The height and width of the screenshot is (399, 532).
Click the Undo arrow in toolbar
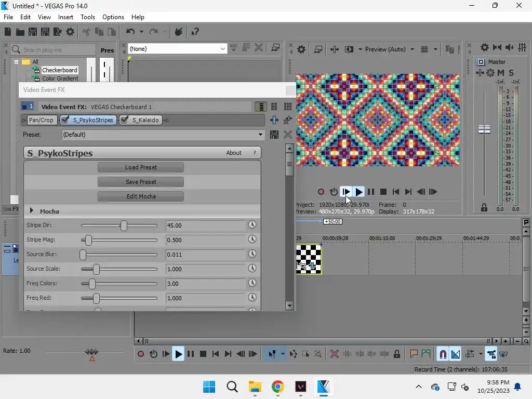[130, 32]
